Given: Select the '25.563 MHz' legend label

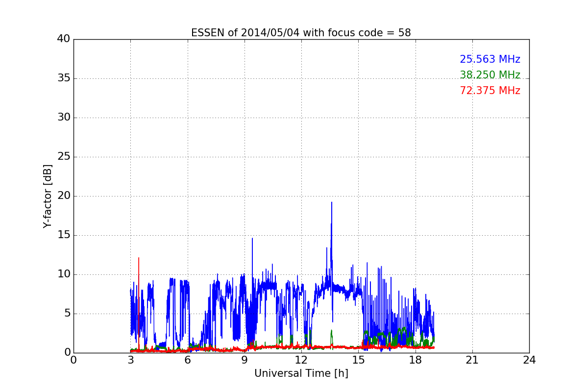Looking at the screenshot, I should 490,59.
